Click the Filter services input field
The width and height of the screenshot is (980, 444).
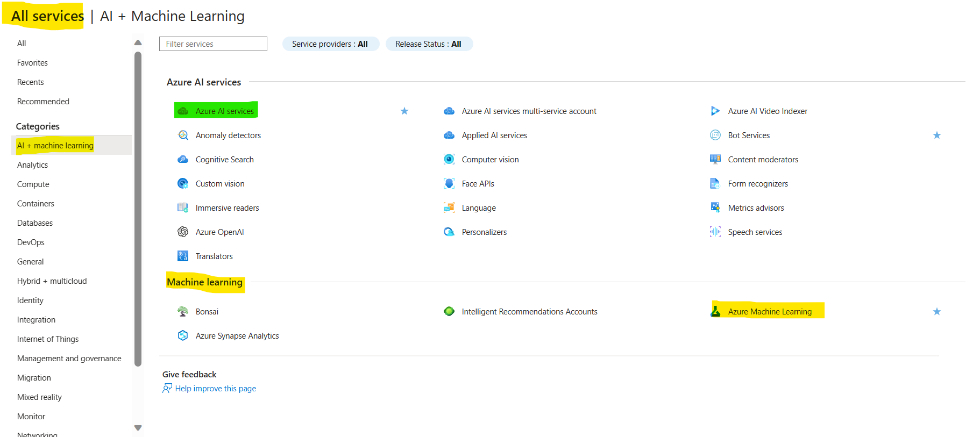(213, 44)
